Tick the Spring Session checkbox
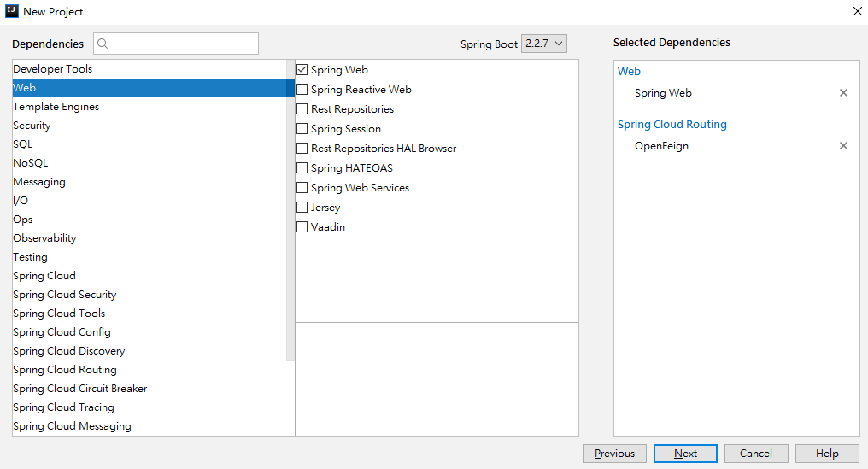The width and height of the screenshot is (868, 469). pos(302,129)
